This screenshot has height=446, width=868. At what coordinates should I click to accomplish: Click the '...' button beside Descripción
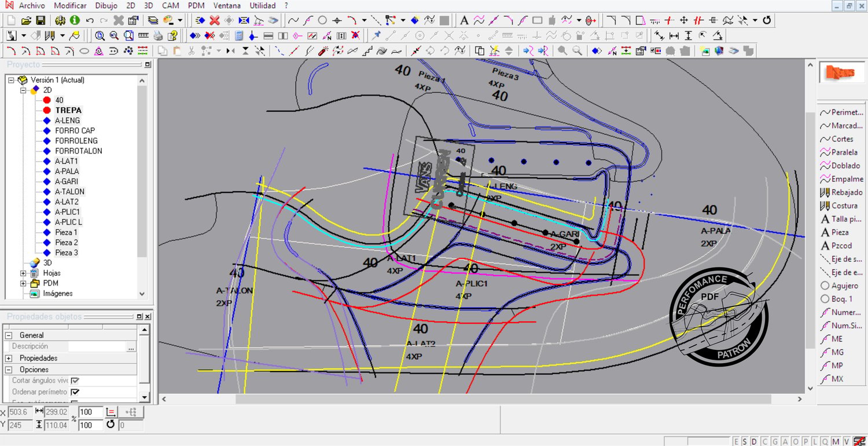(131, 346)
